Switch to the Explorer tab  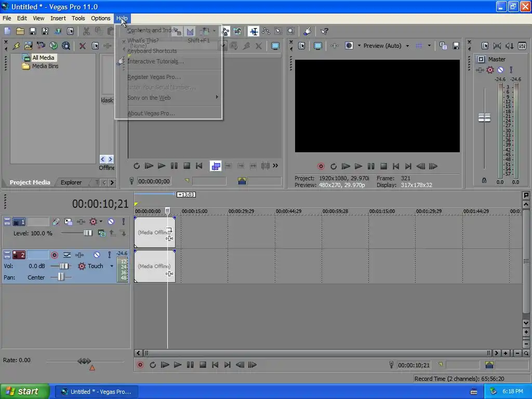pyautogui.click(x=71, y=182)
